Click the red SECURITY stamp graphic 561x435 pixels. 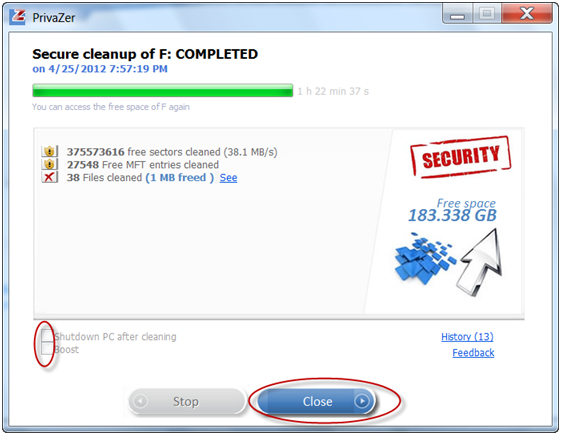[x=460, y=157]
